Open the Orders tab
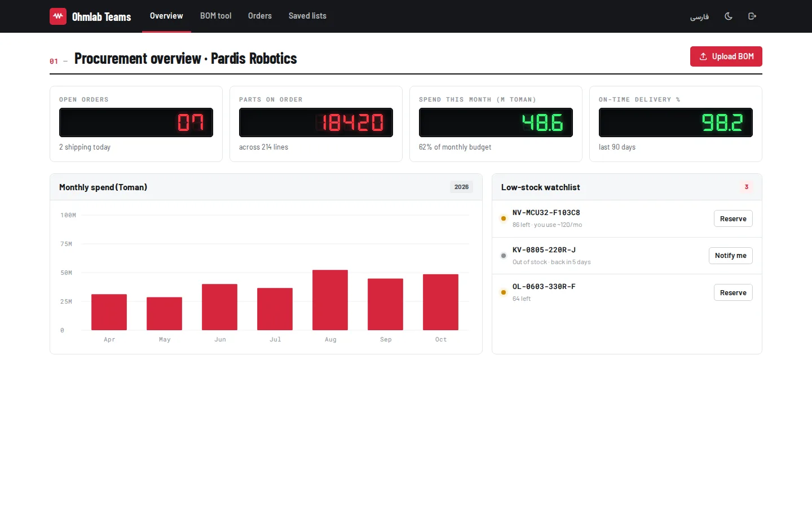The width and height of the screenshot is (812, 508). [x=260, y=16]
